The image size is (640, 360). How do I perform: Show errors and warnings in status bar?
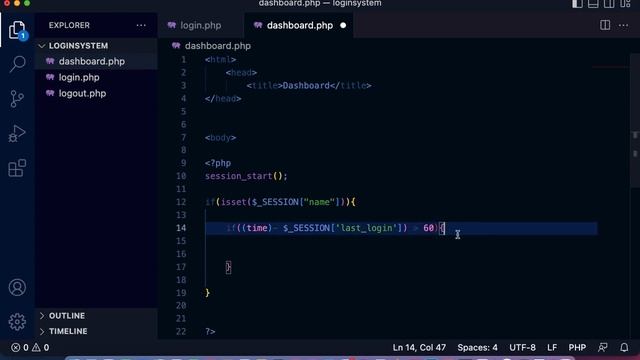[x=30, y=347]
